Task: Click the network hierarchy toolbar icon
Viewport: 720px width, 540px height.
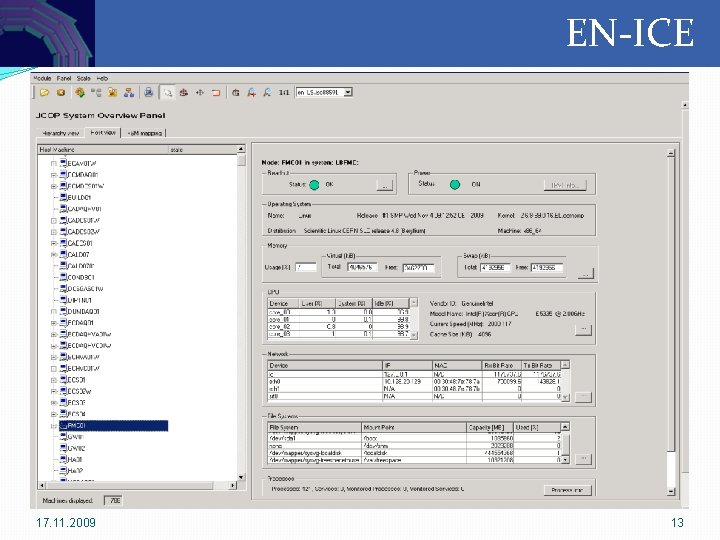Action: coord(129,93)
